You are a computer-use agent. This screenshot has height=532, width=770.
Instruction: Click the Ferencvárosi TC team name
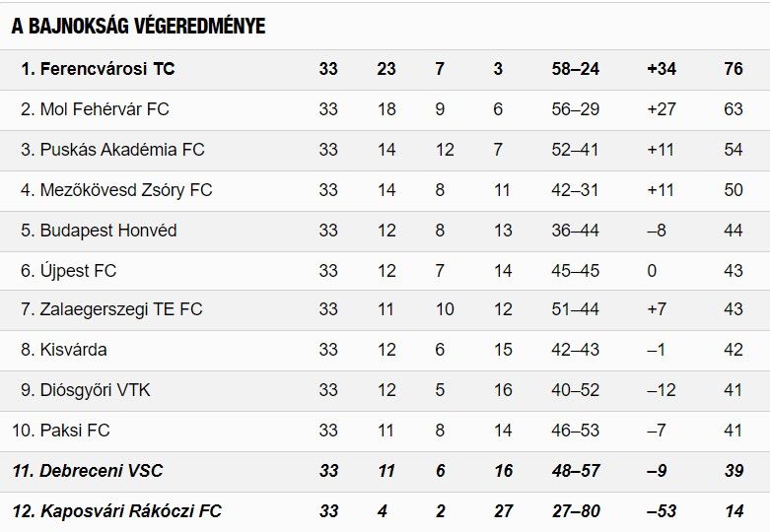107,69
